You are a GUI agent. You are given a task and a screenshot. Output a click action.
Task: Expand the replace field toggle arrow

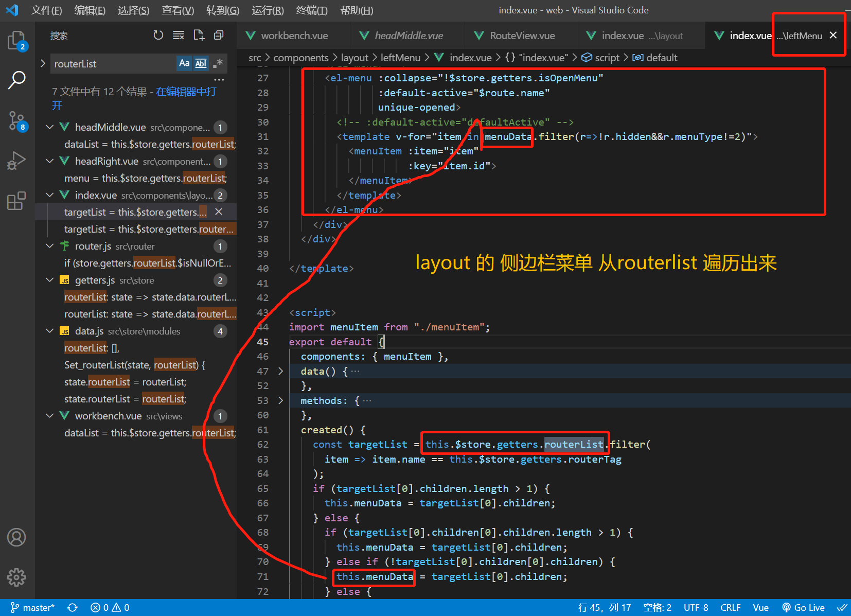(43, 63)
